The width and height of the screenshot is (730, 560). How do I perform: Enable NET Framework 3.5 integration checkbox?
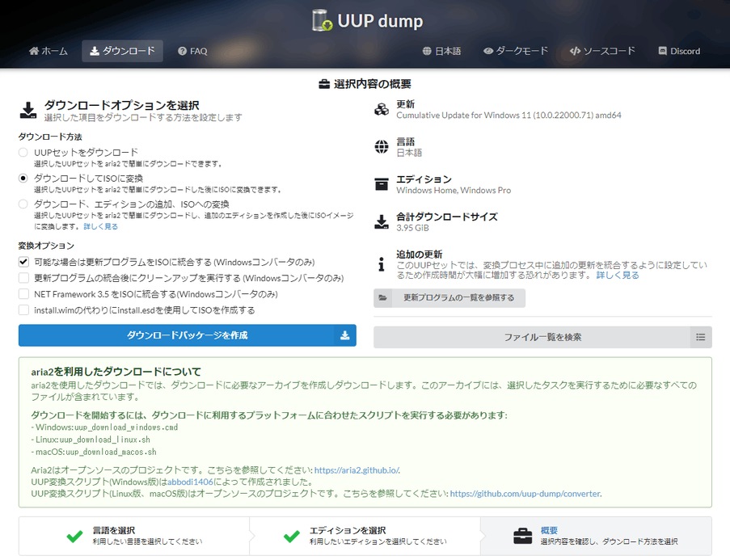(23, 294)
